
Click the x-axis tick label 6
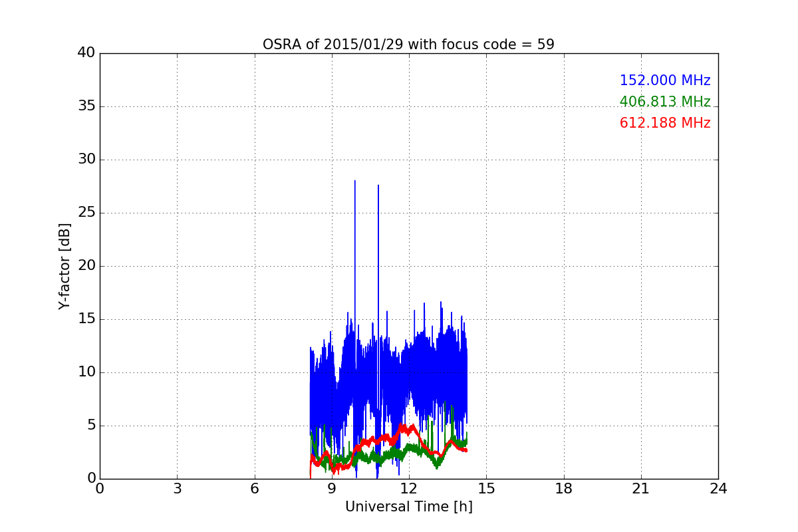point(254,489)
